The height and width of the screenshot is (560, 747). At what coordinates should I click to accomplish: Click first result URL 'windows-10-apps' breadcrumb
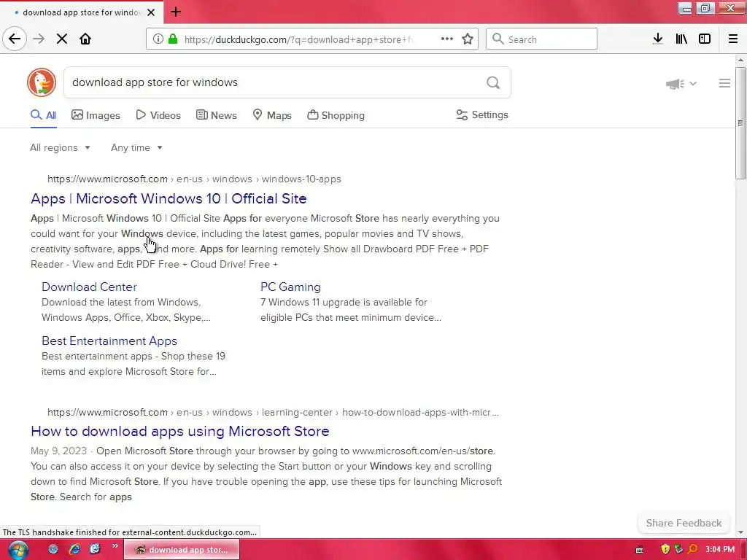pos(301,179)
